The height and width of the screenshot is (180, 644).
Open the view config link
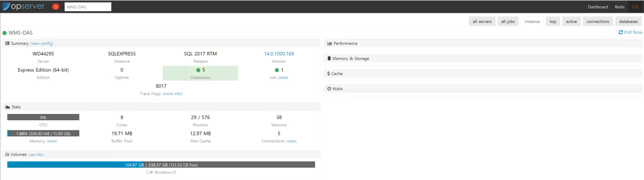click(x=41, y=44)
